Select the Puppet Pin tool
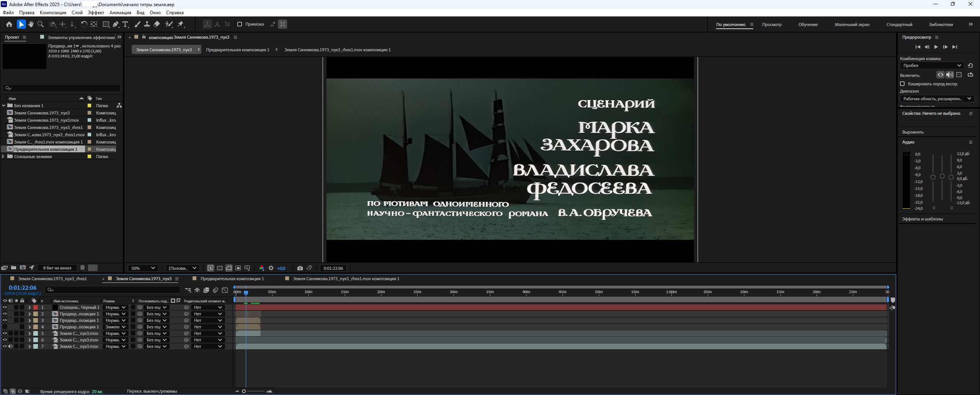The width and height of the screenshot is (980, 395). point(181,24)
